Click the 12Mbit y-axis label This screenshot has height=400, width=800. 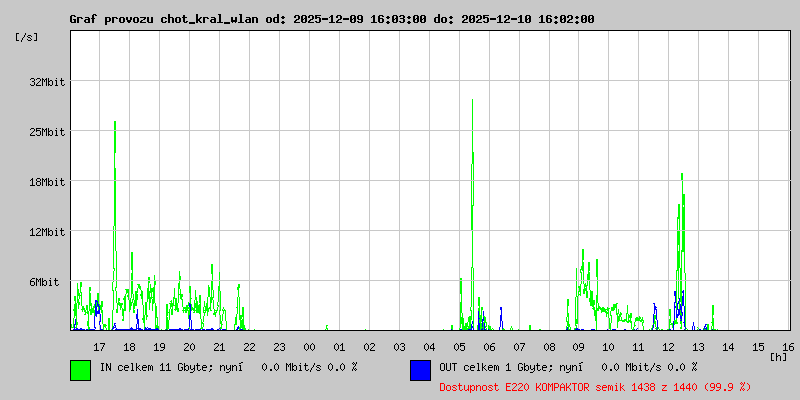[47, 232]
